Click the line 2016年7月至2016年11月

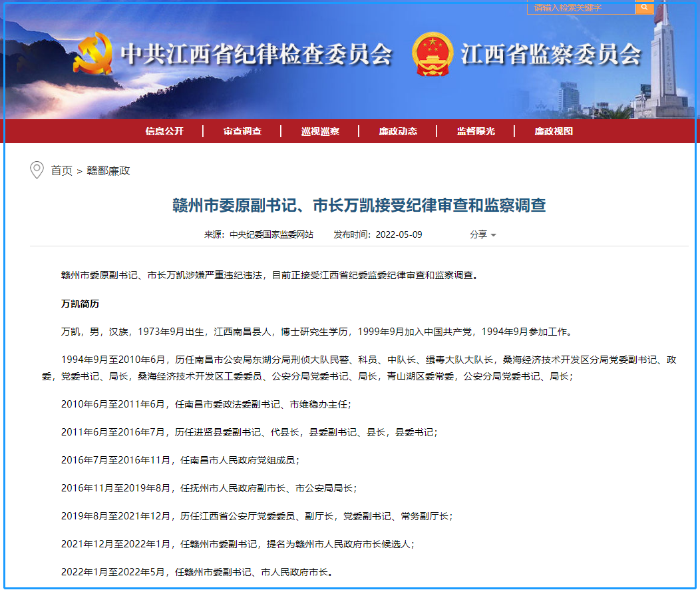tap(180, 460)
